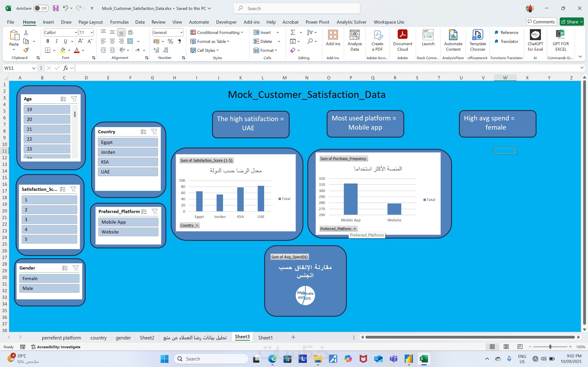Click the AutoSum sigma icon
This screenshot has width=588, height=367.
point(293,32)
